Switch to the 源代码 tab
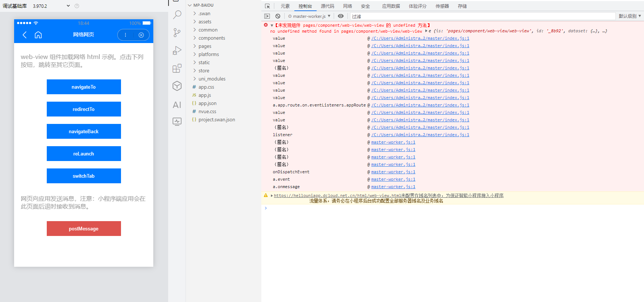 pyautogui.click(x=327, y=6)
